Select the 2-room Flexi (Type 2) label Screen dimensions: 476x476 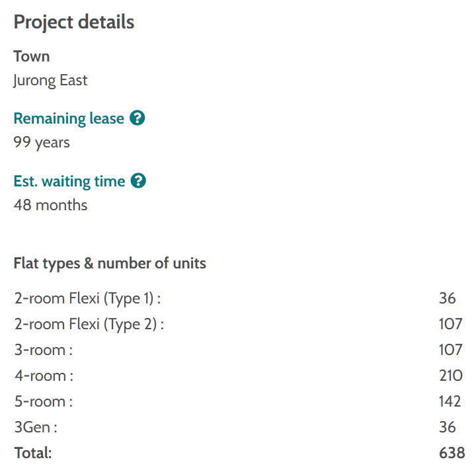(x=89, y=324)
